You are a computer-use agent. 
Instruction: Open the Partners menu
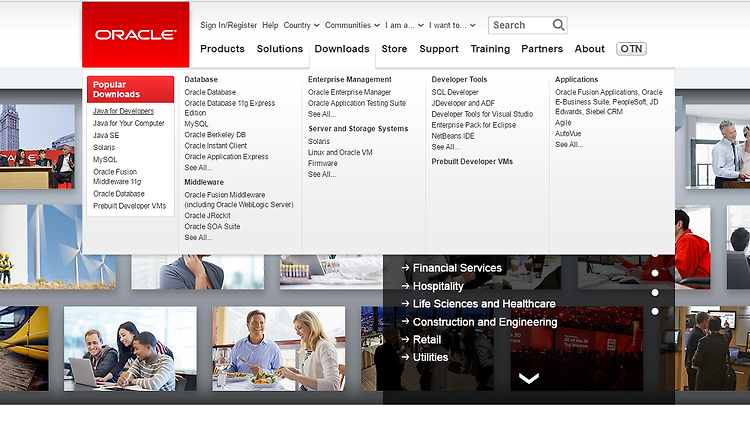542,49
